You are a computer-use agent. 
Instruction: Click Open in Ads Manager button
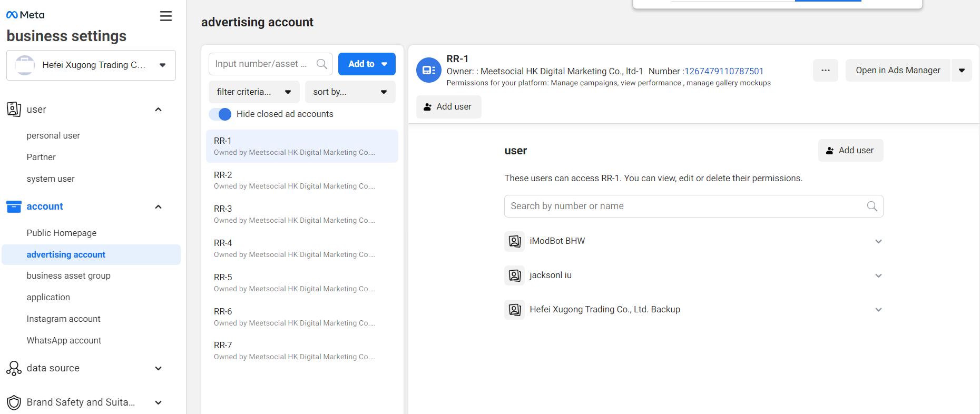tap(898, 70)
